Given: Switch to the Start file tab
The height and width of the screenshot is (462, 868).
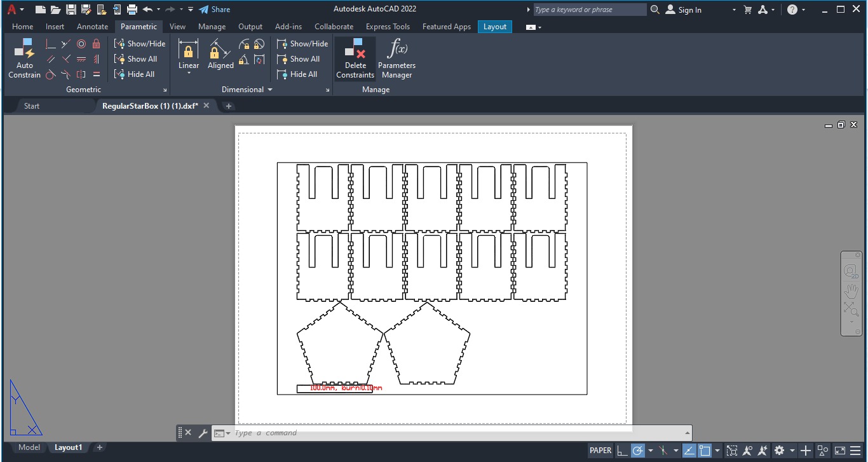Looking at the screenshot, I should pos(32,106).
